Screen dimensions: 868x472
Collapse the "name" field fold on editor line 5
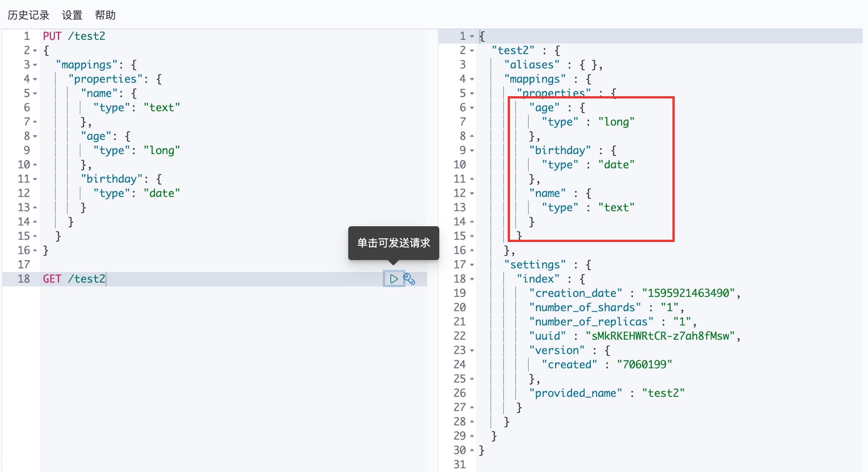[x=35, y=94]
